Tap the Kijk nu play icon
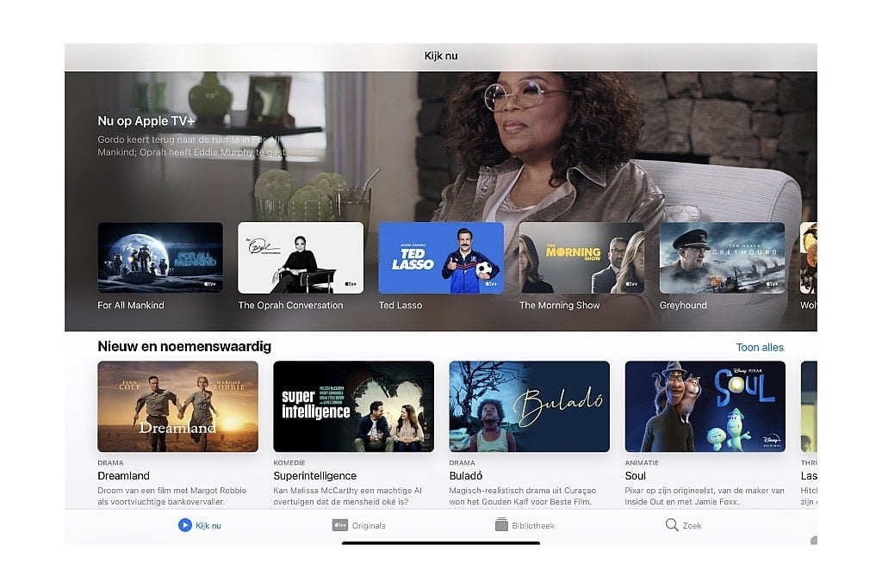Screen dimensions: 882x588 (x=184, y=525)
